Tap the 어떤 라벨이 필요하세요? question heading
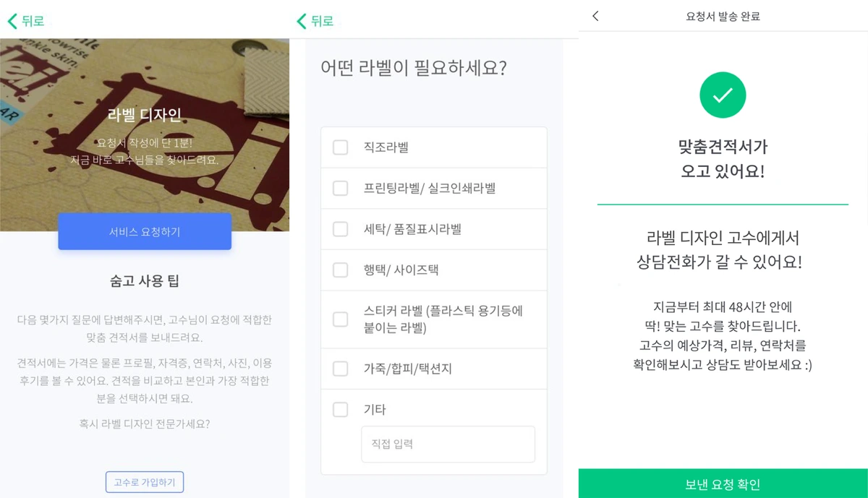The width and height of the screenshot is (868, 498). tap(413, 69)
